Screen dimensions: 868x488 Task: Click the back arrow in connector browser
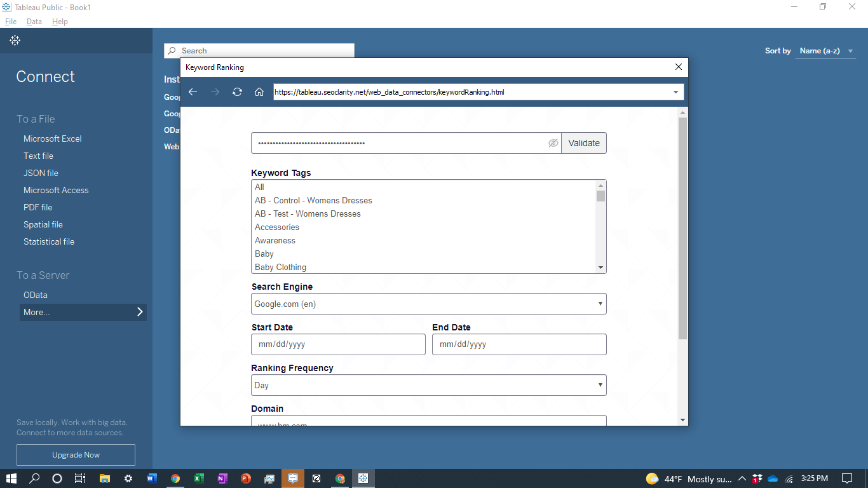pyautogui.click(x=193, y=92)
